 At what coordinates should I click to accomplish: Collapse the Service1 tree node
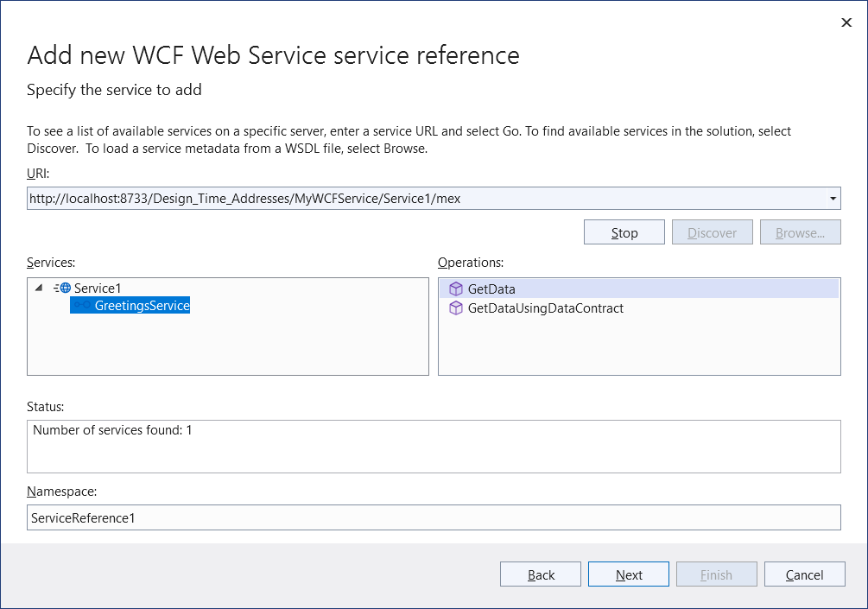[38, 288]
